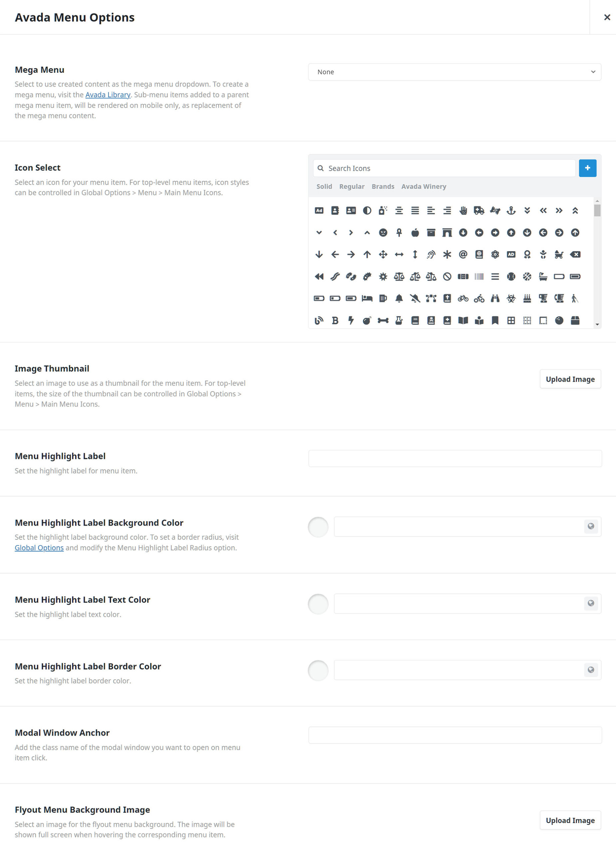Pick the ambulance icon

(479, 210)
